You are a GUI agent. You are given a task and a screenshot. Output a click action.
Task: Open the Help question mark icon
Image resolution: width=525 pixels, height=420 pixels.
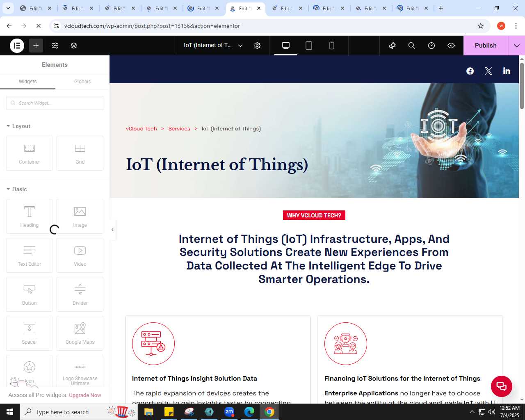431,46
